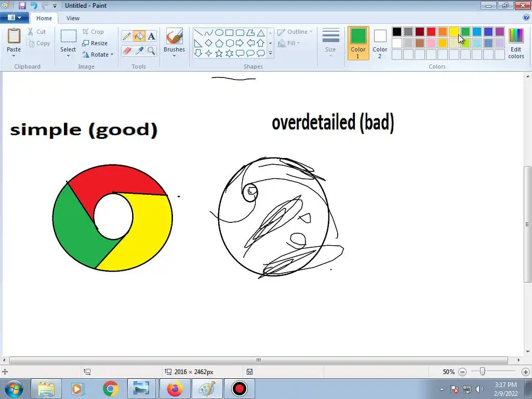Expand the Select tool dropdown arrow

[x=68, y=56]
